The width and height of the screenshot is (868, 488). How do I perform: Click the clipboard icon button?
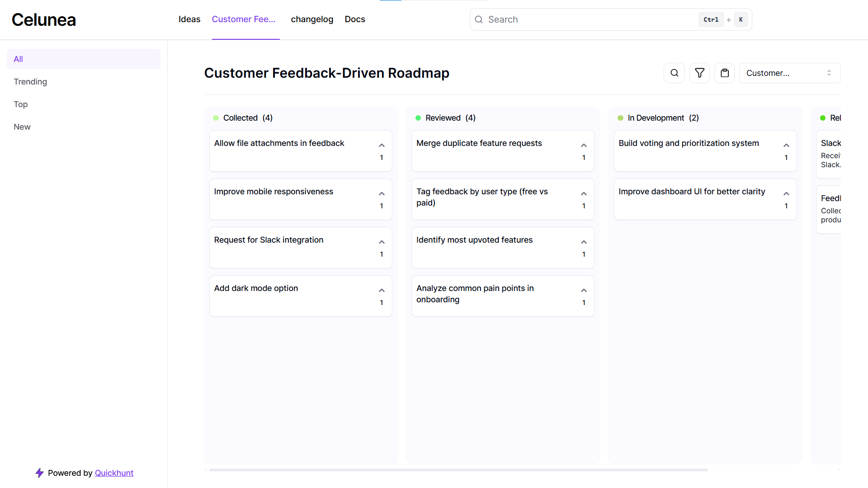point(725,73)
